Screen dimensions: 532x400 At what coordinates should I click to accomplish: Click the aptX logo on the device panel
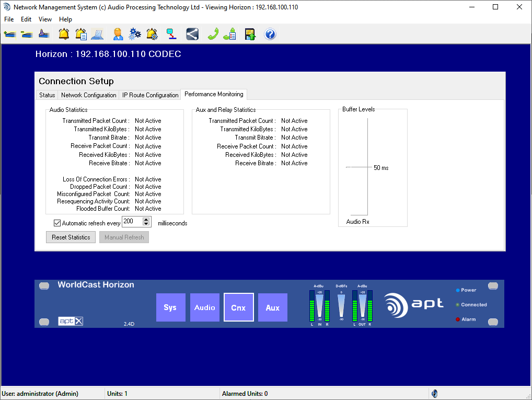pos(71,321)
